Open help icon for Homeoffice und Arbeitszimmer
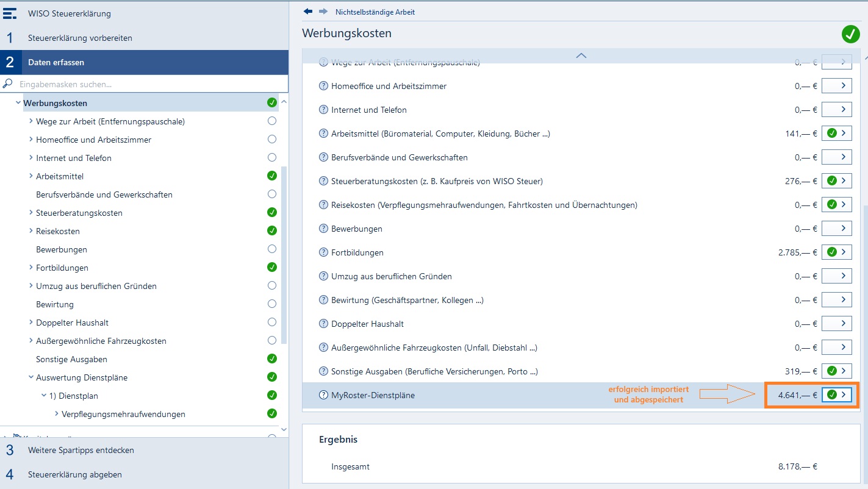This screenshot has width=868, height=489. coord(324,86)
